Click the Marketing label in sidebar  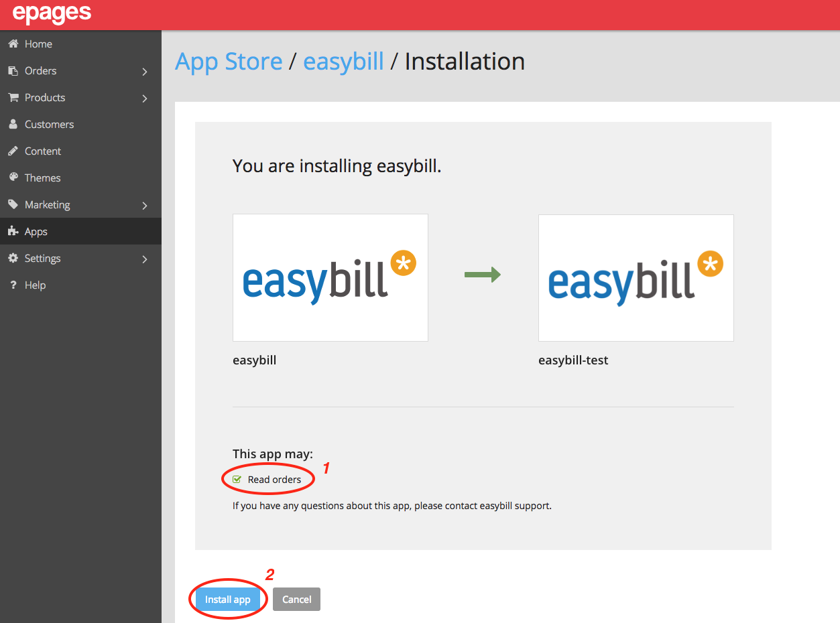click(47, 204)
